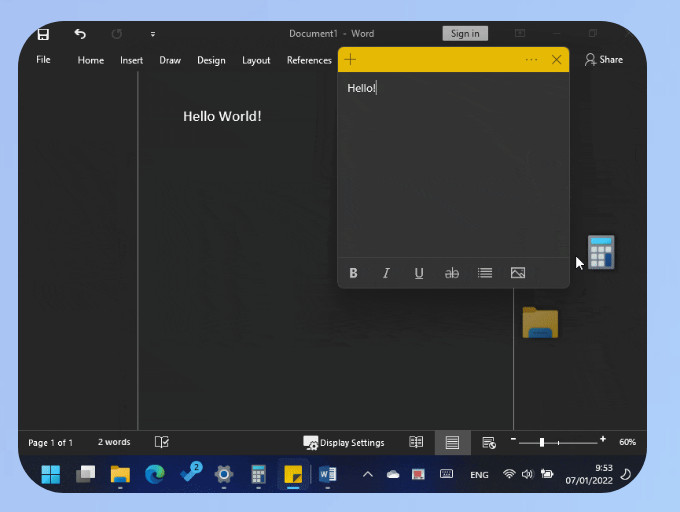Open the Wi-Fi network tray icon
Viewport: 680px width, 512px height.
(509, 474)
